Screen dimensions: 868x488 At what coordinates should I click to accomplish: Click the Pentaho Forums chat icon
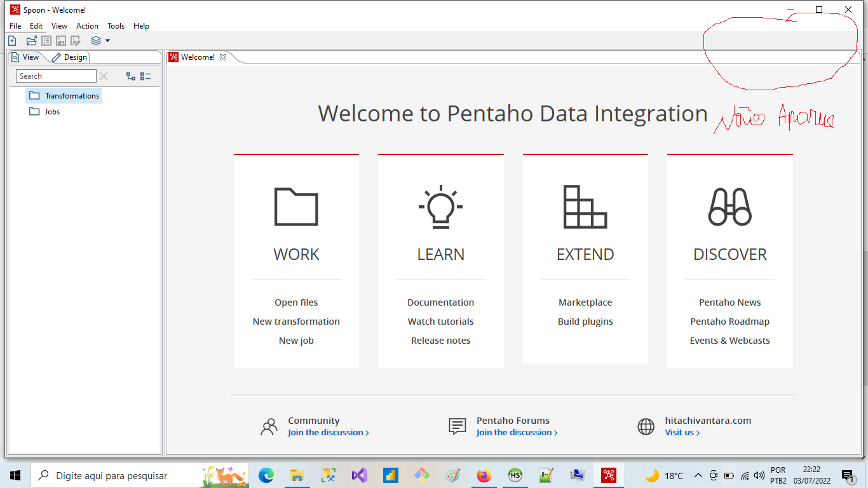click(x=458, y=426)
